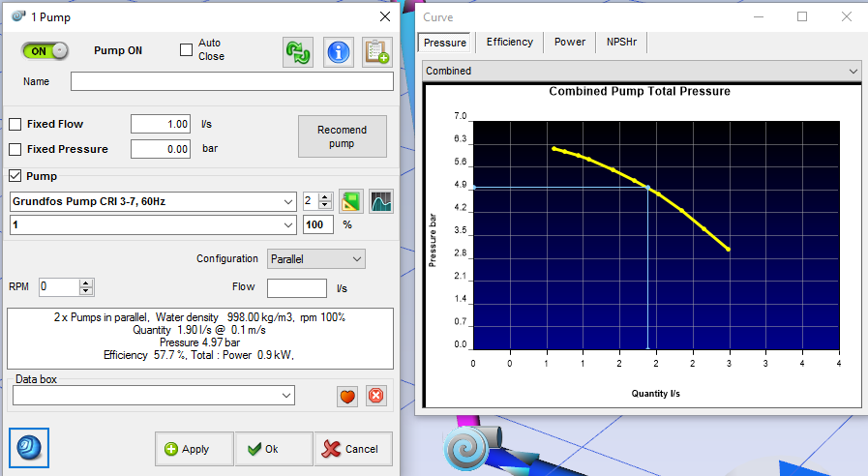Screen dimensions: 868x476
Task: Enable the Fixed Pressure checkbox
Action: tap(15, 149)
